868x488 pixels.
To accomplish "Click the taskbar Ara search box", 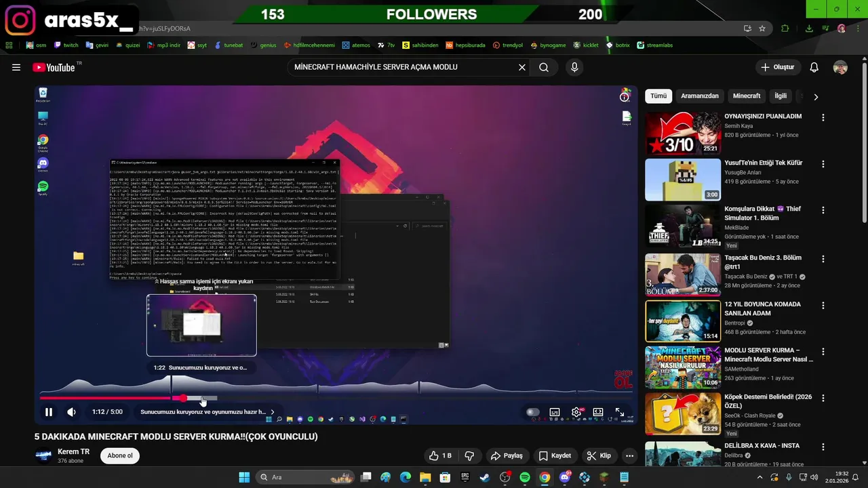I will 306,477.
